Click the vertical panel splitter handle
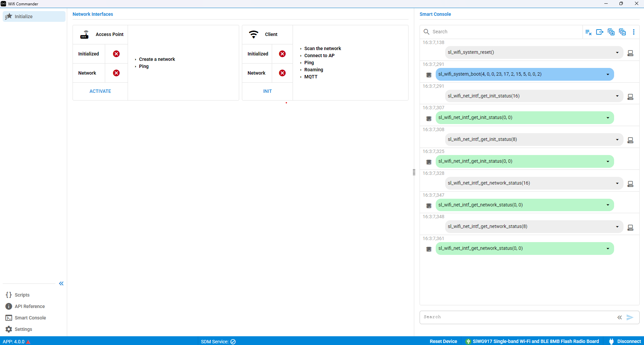Screen dimensions: 644x345 coord(414,172)
